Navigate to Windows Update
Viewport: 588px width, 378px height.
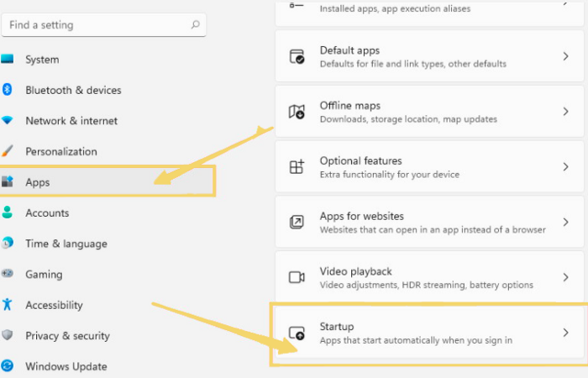tap(66, 366)
